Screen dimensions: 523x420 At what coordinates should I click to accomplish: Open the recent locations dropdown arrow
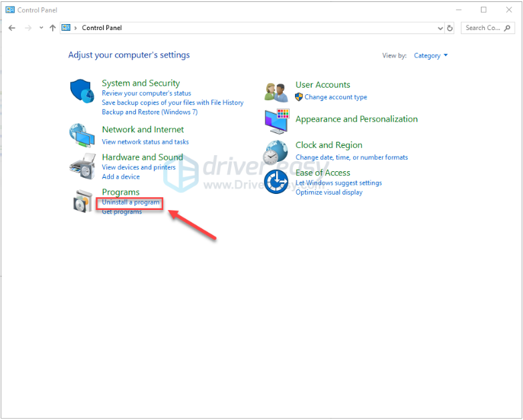click(x=41, y=28)
